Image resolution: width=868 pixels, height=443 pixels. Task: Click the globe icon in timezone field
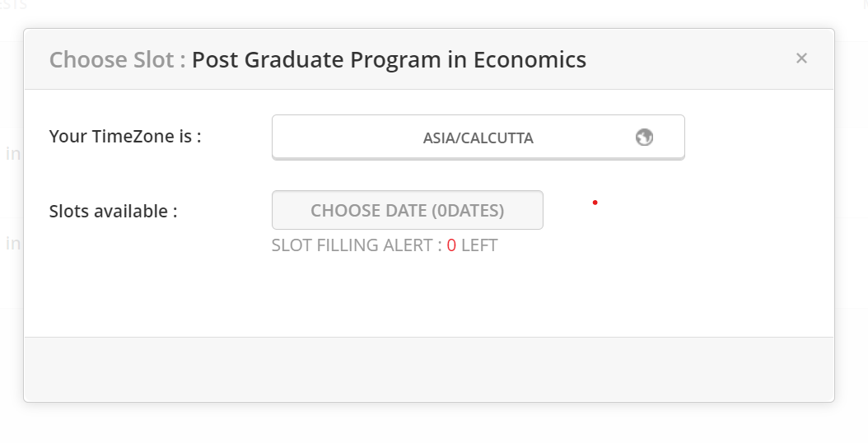click(644, 137)
